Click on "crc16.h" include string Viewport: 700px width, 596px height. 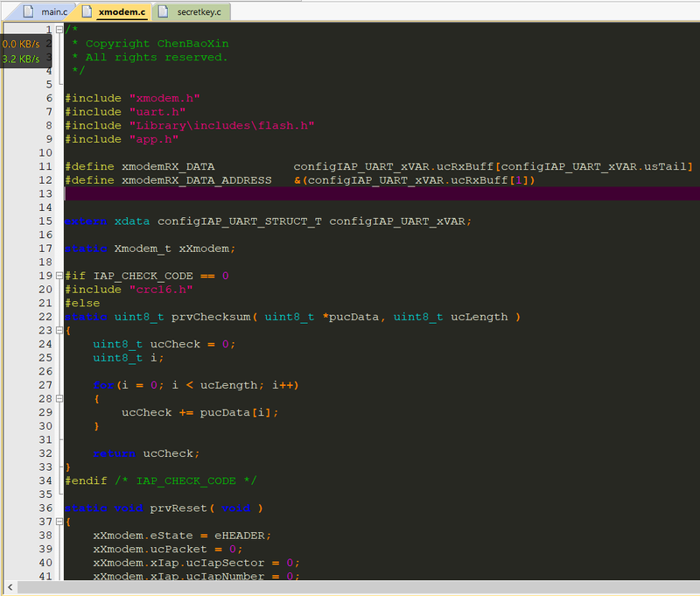pyautogui.click(x=161, y=290)
